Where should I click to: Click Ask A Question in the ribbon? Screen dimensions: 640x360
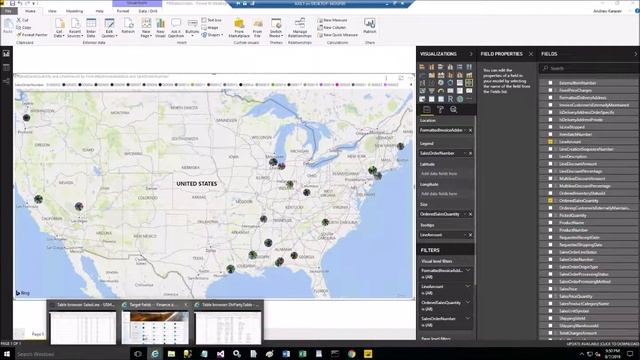(x=176, y=28)
